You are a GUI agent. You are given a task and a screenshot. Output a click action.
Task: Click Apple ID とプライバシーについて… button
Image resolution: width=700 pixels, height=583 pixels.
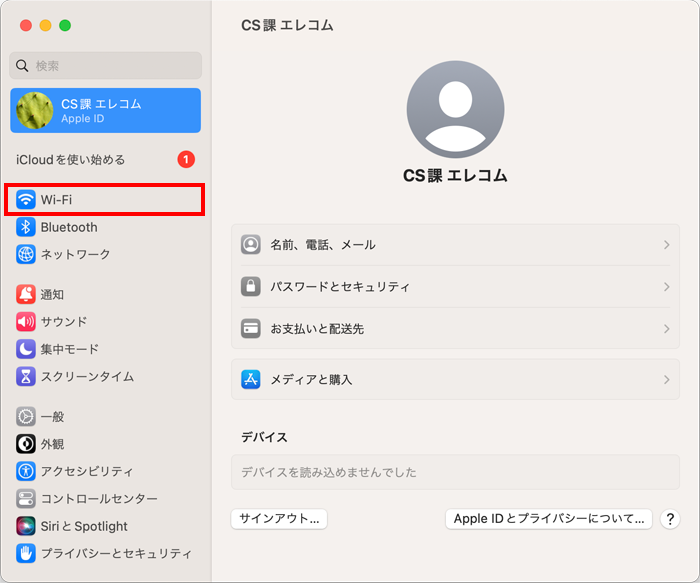(549, 519)
